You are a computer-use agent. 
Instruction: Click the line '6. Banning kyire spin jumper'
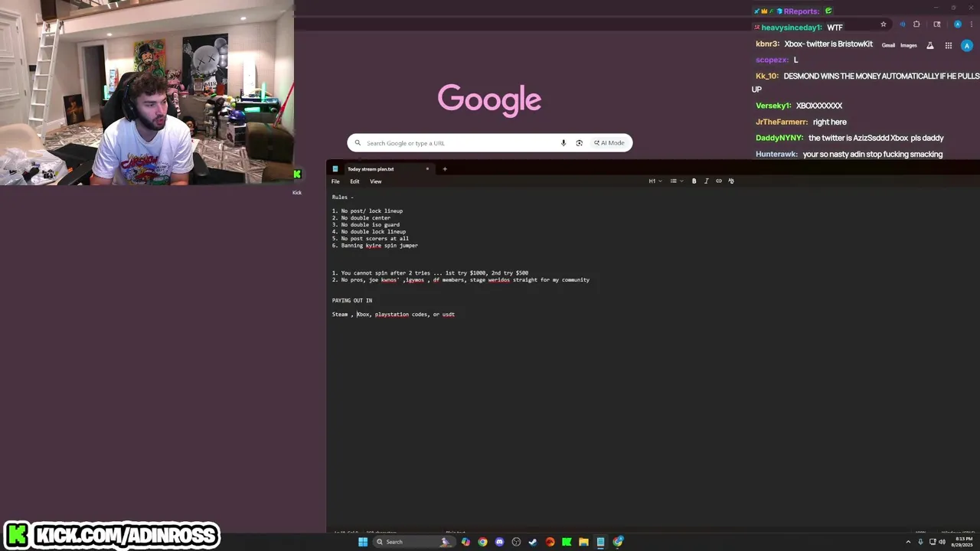click(x=375, y=246)
